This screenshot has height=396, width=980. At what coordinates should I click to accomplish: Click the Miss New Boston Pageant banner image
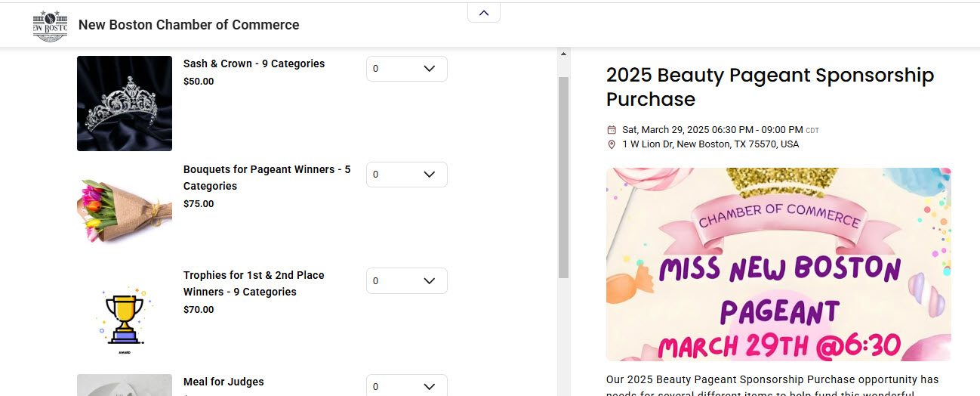(x=778, y=265)
